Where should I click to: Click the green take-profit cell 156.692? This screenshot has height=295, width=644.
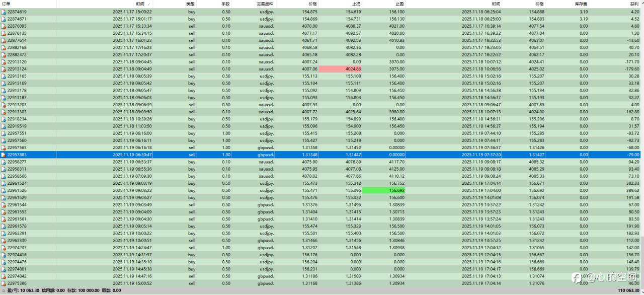click(384, 191)
